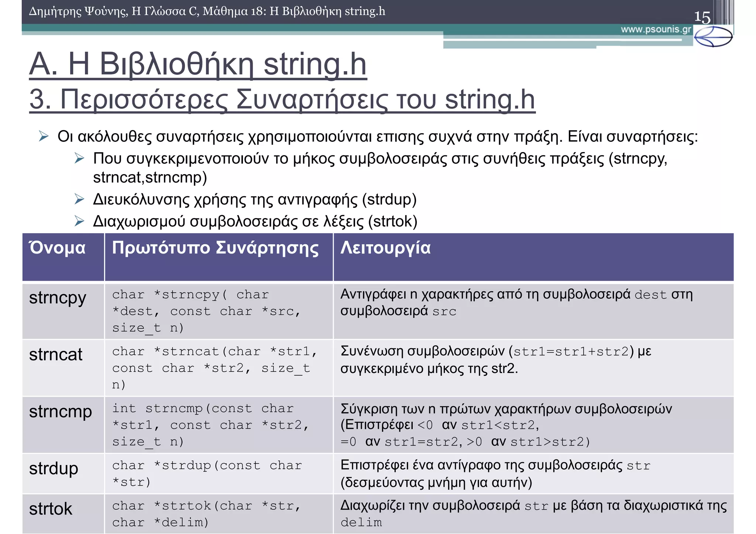Click the 'strncat' name cell
Image resolution: width=756 pixels, height=534 pixels.
63,368
